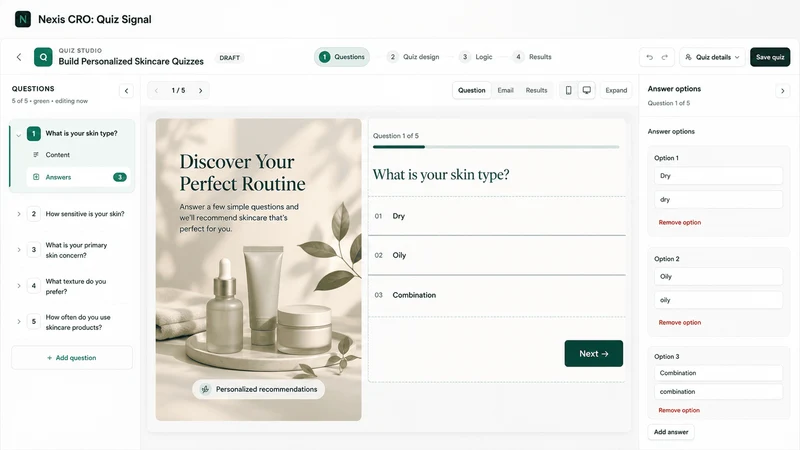Click Add question button
This screenshot has width=800, height=450.
click(x=72, y=358)
